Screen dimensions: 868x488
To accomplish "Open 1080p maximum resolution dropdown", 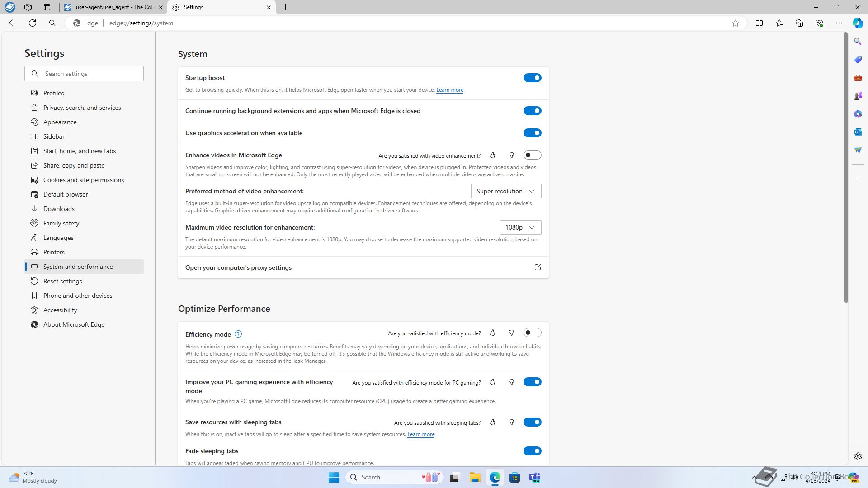I will 520,227.
